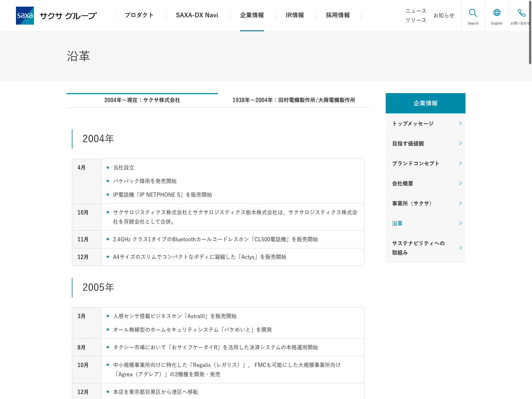Click the chevron beside 目指す価値観

[461, 143]
